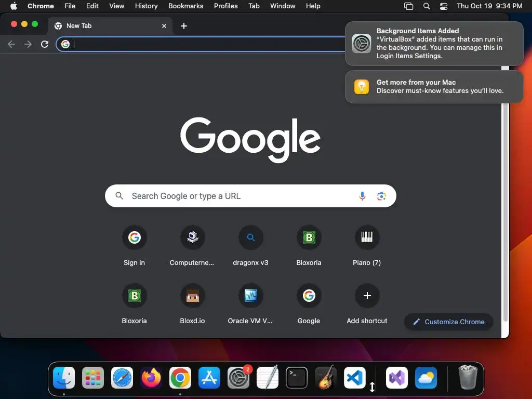Select the New Tab tab
This screenshot has height=399, width=532.
(110, 26)
